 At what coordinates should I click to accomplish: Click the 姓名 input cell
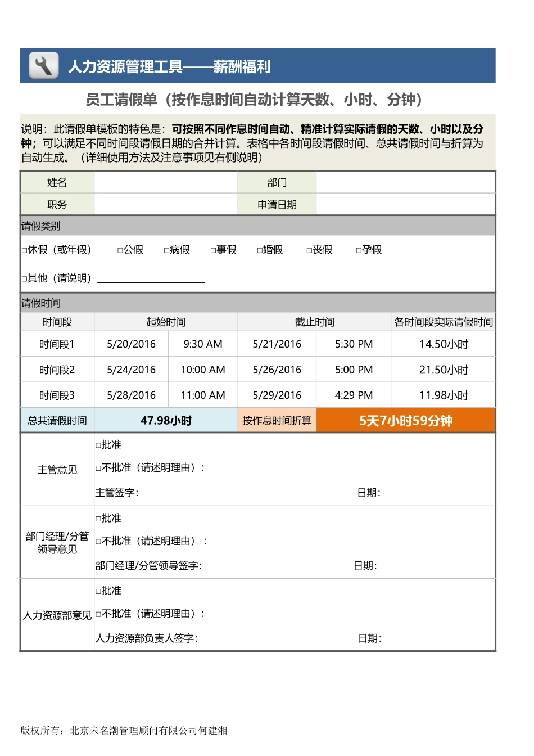coord(166,182)
